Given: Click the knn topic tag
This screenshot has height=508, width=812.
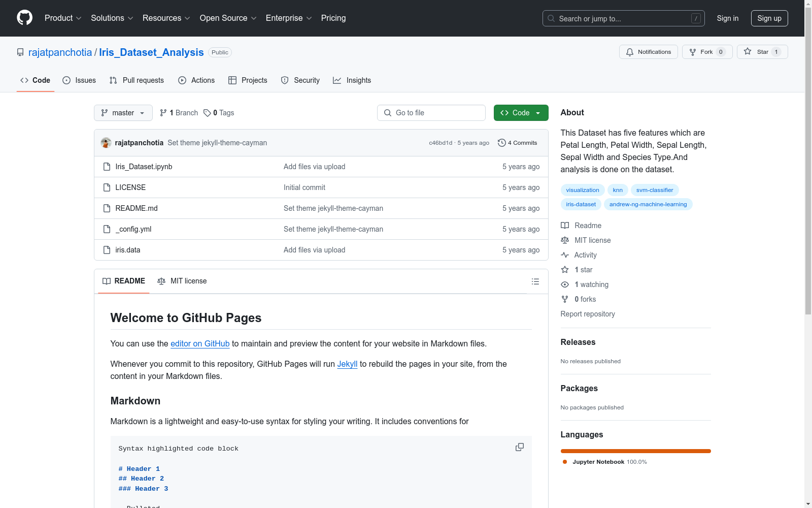Looking at the screenshot, I should click(618, 190).
